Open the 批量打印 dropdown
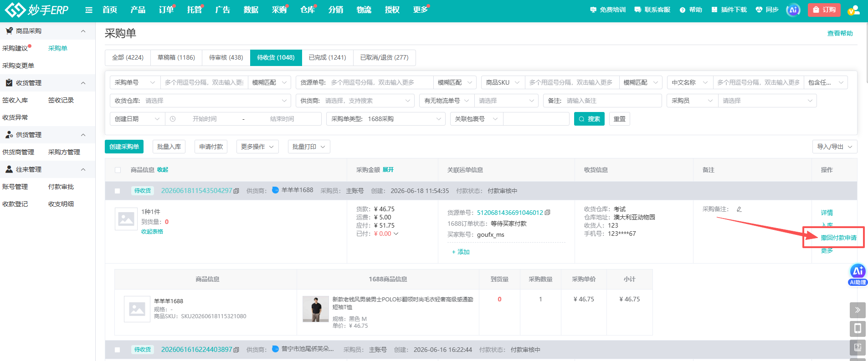 [x=309, y=147]
